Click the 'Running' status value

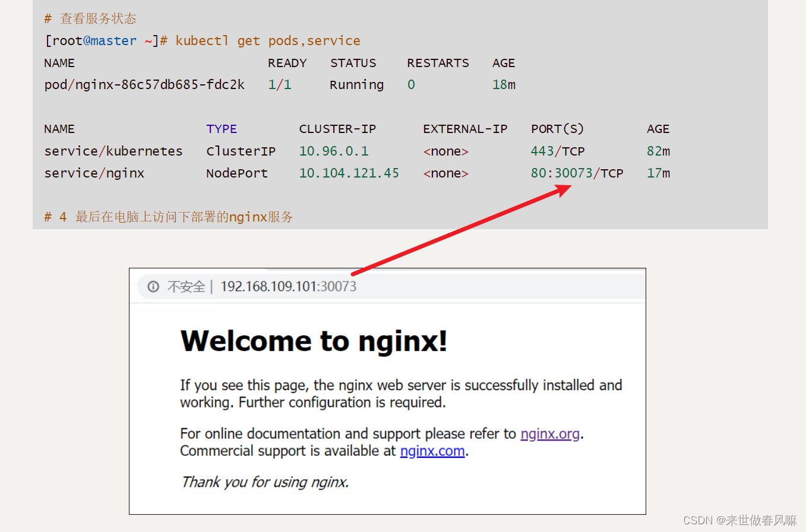point(357,84)
